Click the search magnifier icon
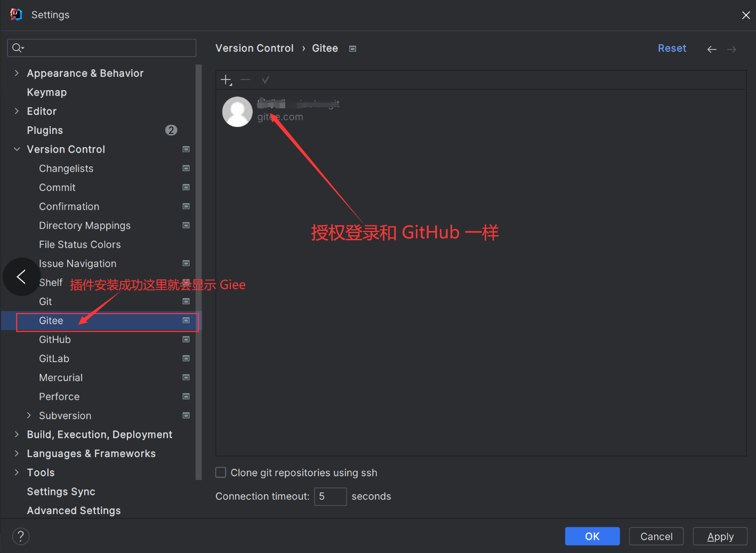The image size is (756, 553). click(18, 48)
